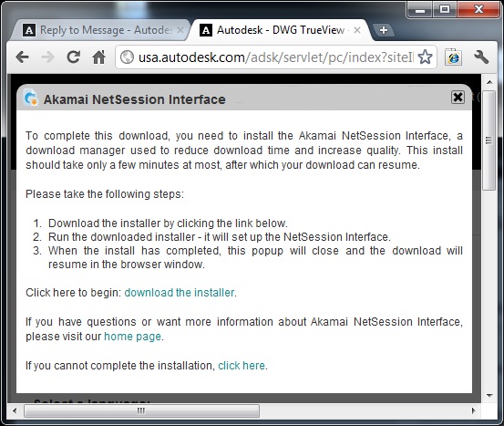Click the 'click here' installation help link

242,366
